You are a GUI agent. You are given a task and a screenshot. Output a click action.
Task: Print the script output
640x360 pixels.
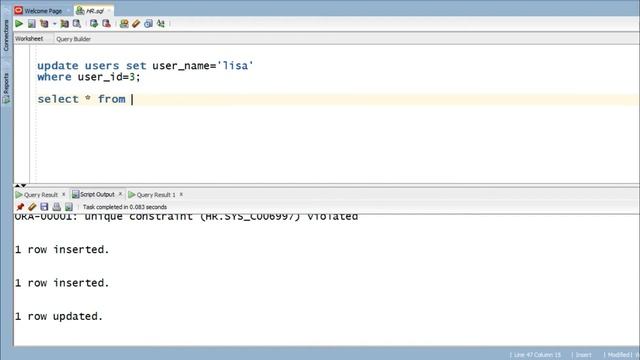56,207
